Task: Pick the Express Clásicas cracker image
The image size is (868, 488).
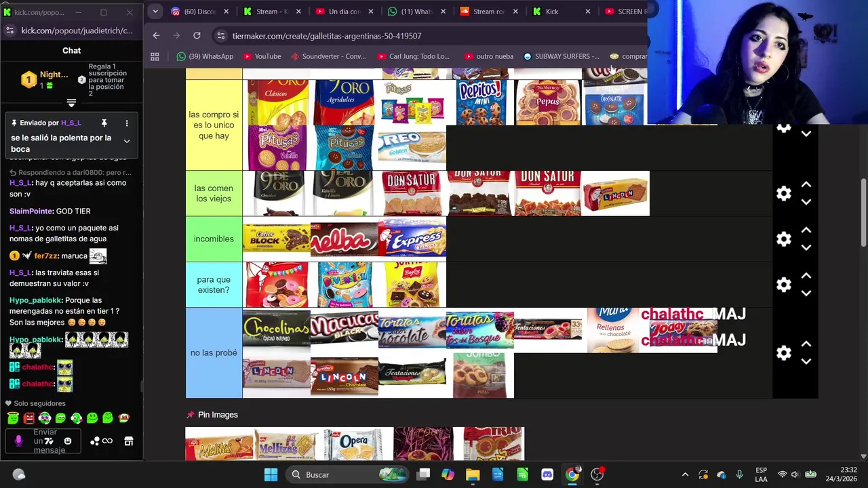Action: click(x=412, y=239)
